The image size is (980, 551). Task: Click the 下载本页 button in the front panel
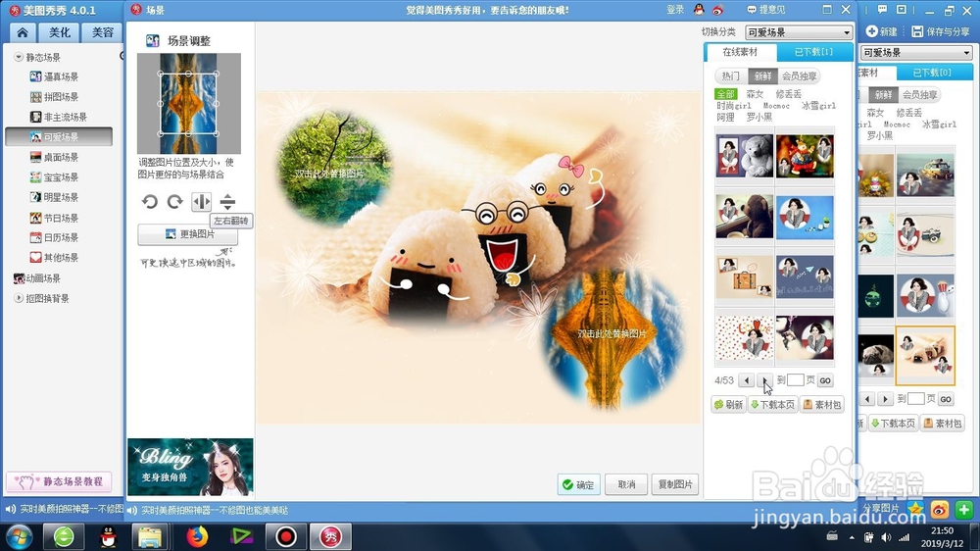(773, 405)
